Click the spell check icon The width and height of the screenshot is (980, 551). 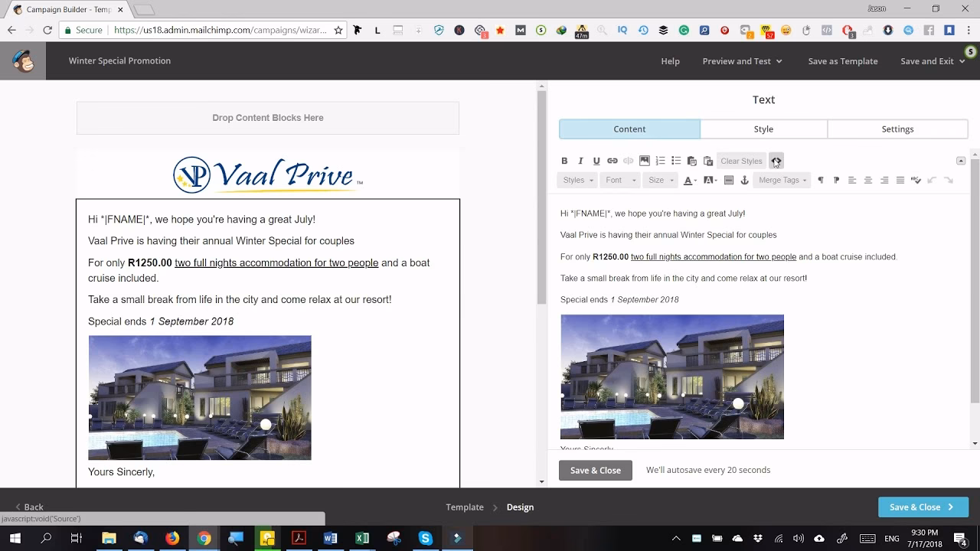click(916, 181)
